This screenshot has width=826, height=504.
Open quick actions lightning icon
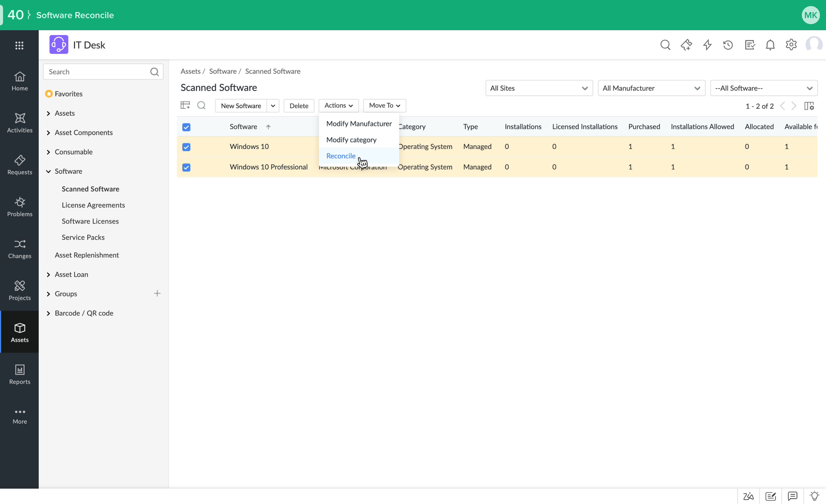pyautogui.click(x=707, y=45)
